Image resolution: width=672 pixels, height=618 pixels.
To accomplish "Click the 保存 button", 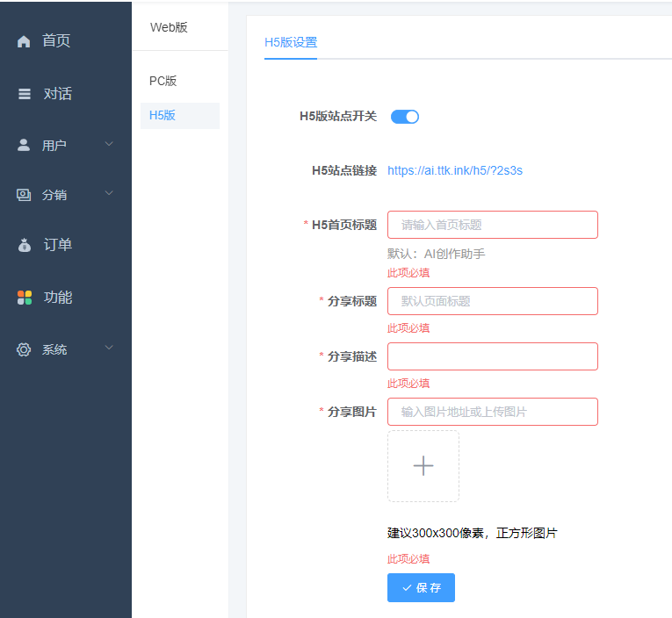I will pyautogui.click(x=421, y=587).
